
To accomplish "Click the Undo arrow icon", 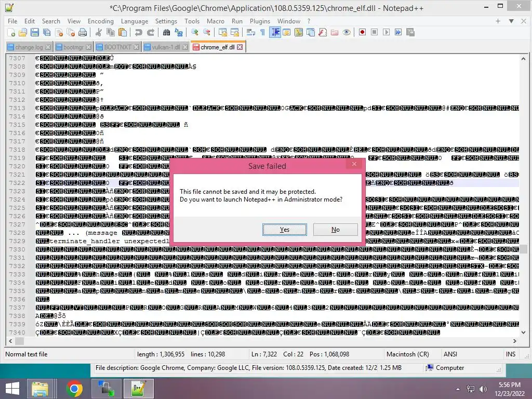I will (138, 32).
